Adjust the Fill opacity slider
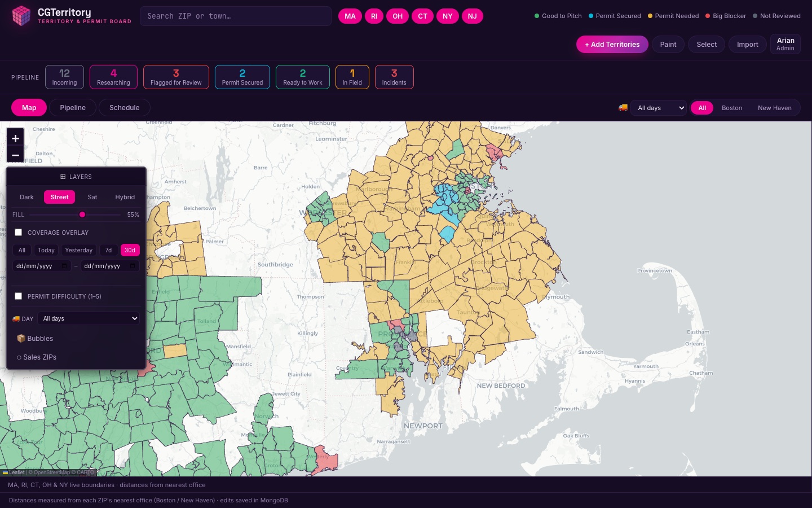 [75, 214]
